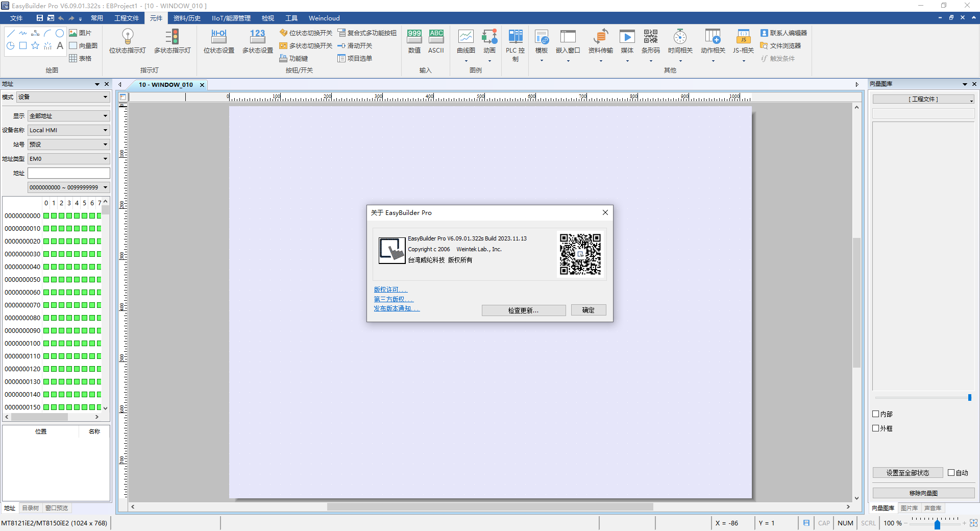The width and height of the screenshot is (980, 531).
Task: Open the file browser (文件浏览器)
Action: click(780, 45)
